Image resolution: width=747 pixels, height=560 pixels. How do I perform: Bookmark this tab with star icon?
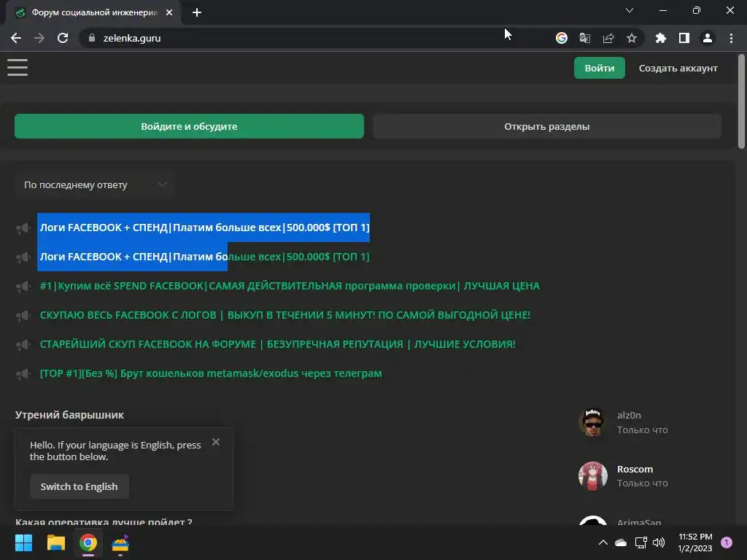point(632,38)
